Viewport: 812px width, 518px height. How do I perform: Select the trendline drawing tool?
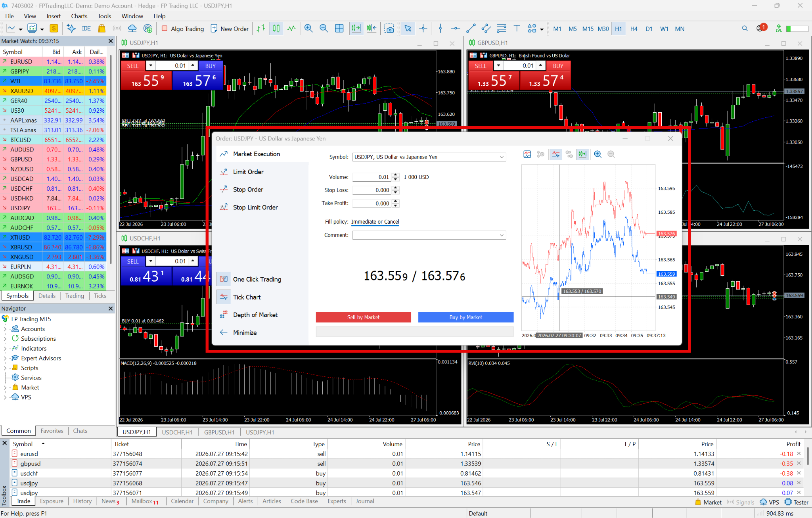(x=471, y=29)
